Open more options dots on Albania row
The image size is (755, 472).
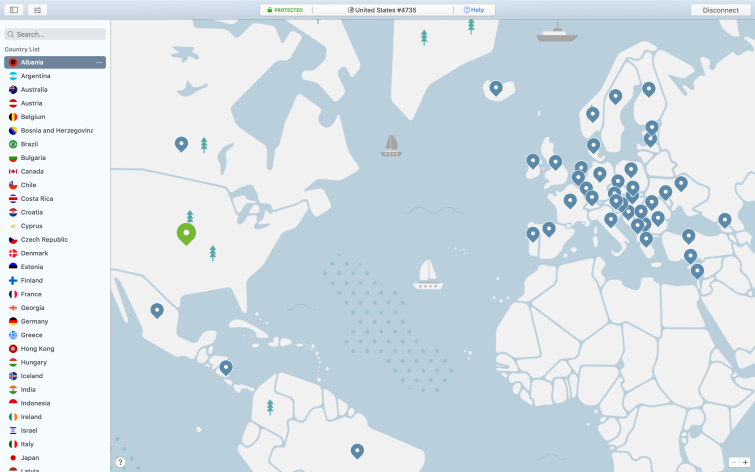click(99, 62)
